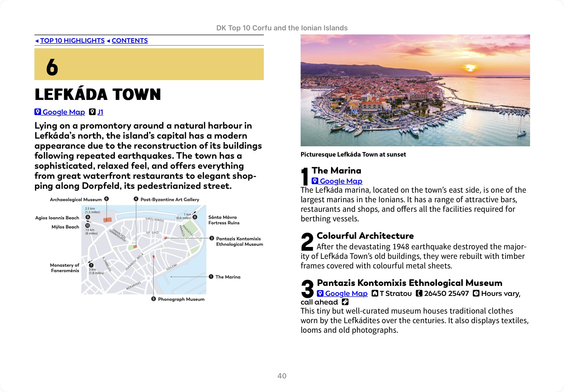The width and height of the screenshot is (564, 392).
Task: Click the J1 map reference link
Action: tap(100, 112)
